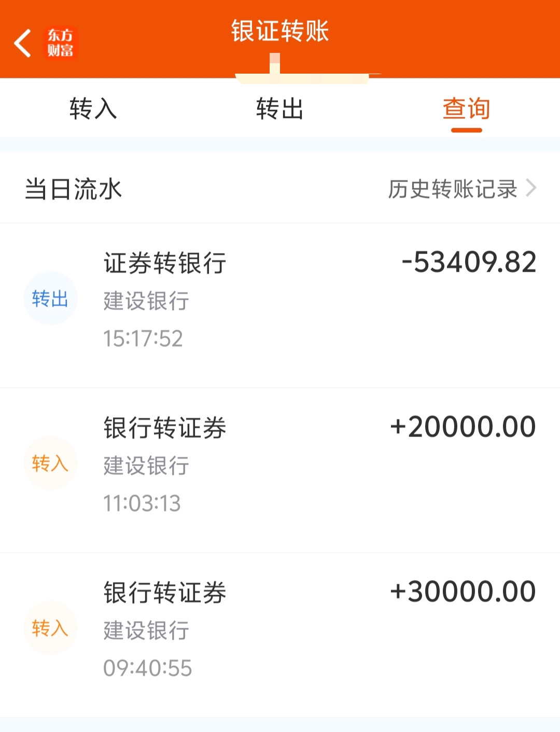Image resolution: width=560 pixels, height=732 pixels.
Task: Open the -53409.82 transfer amount
Action: 469,262
